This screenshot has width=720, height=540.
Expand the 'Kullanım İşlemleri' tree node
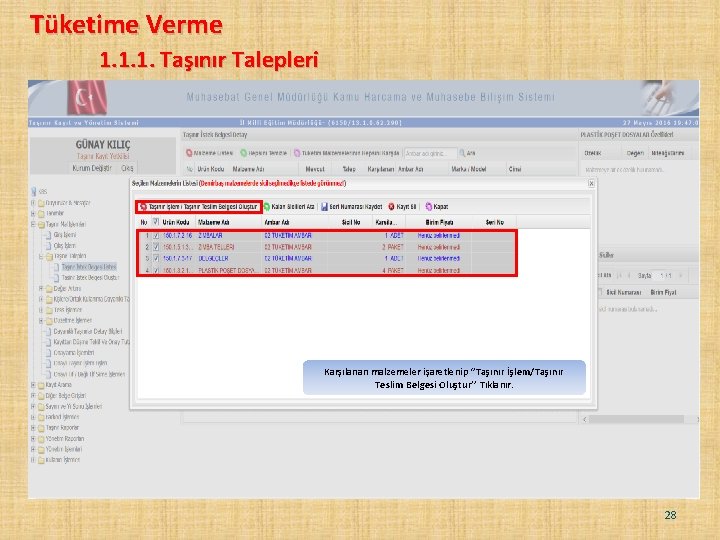pos(33,460)
